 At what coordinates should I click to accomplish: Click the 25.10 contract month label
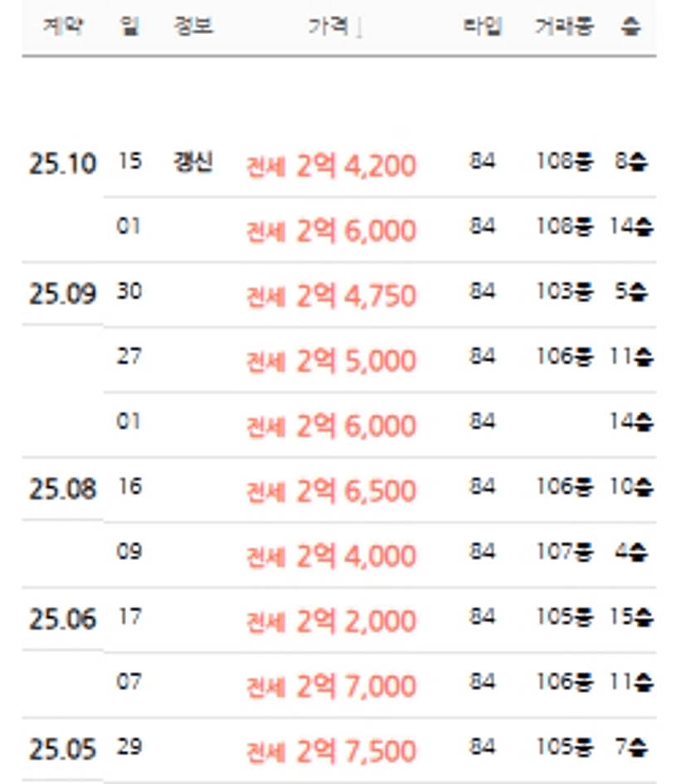pos(62,163)
